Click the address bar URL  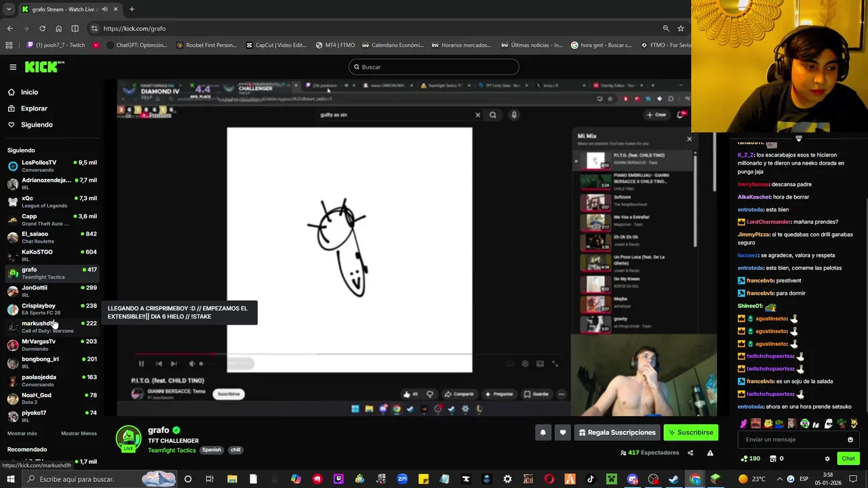134,28
